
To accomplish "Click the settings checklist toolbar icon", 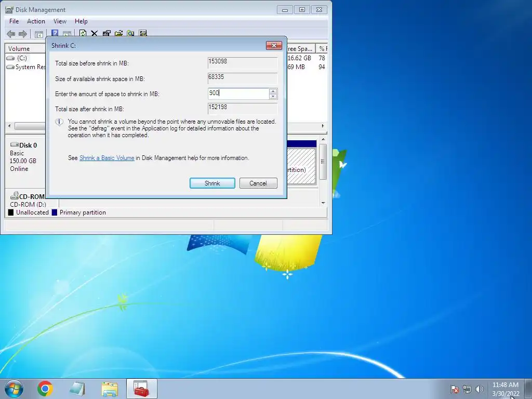I will pyautogui.click(x=143, y=33).
